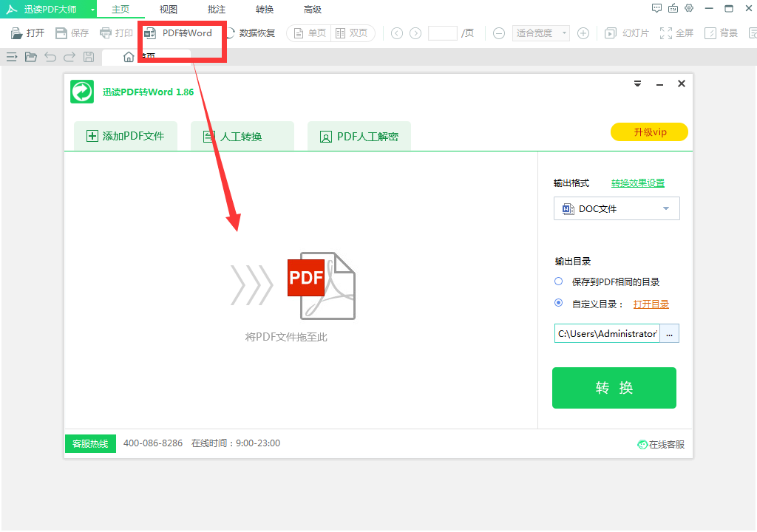
Task: Click the 保存 save toolbar button
Action: (x=72, y=33)
